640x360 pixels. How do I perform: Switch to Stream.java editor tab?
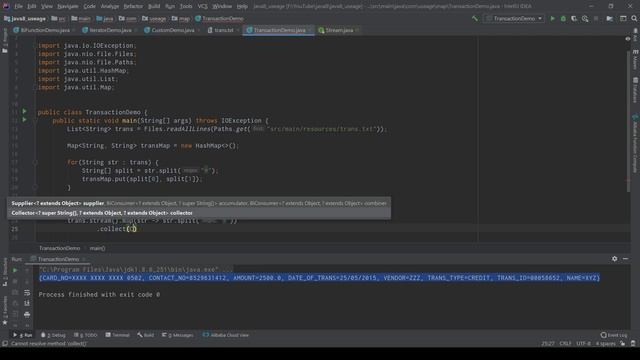[x=339, y=30]
